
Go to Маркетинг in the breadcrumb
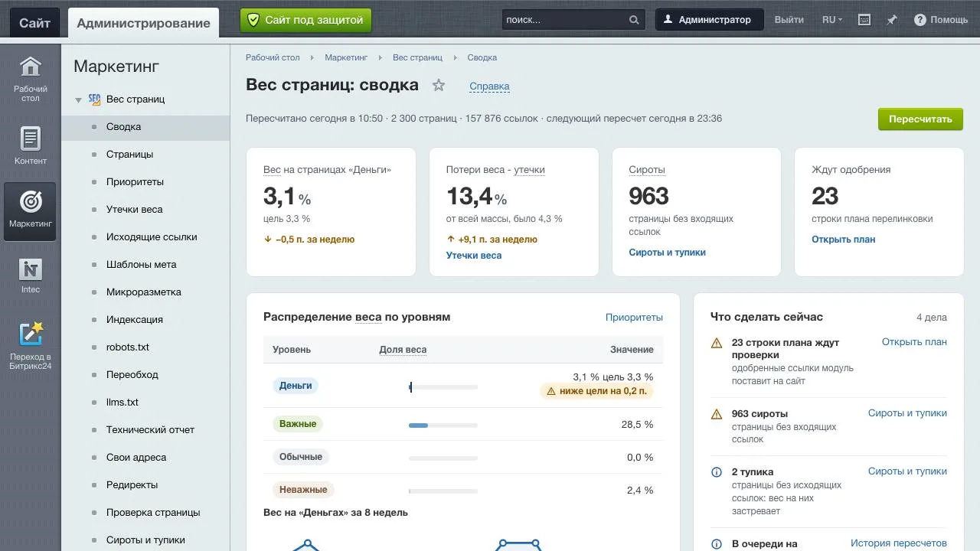[346, 57]
